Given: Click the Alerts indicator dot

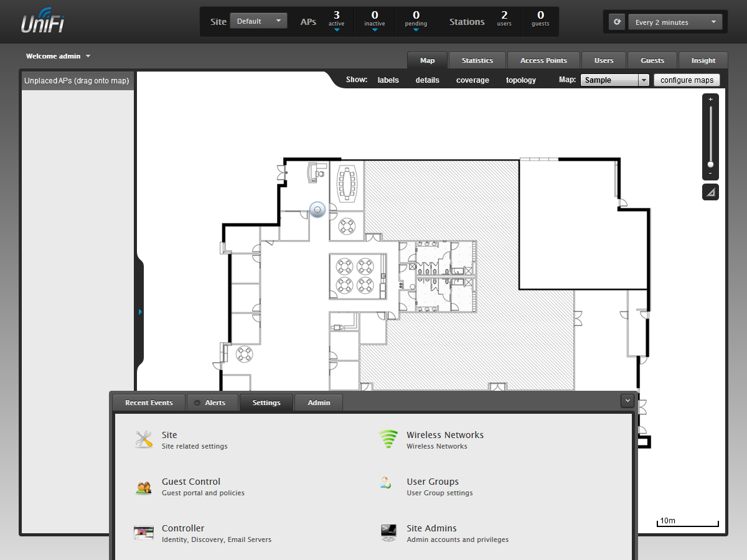Looking at the screenshot, I should (x=197, y=403).
